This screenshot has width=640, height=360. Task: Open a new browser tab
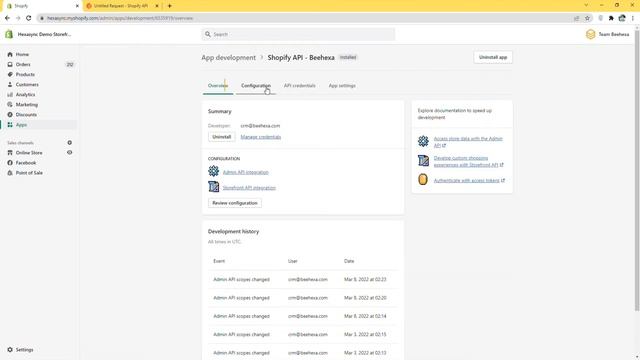[x=170, y=6]
